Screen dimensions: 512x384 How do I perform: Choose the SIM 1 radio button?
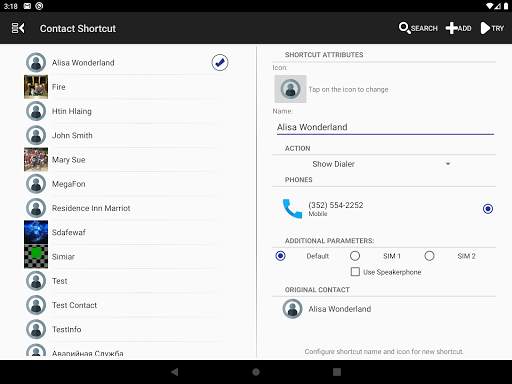point(355,256)
